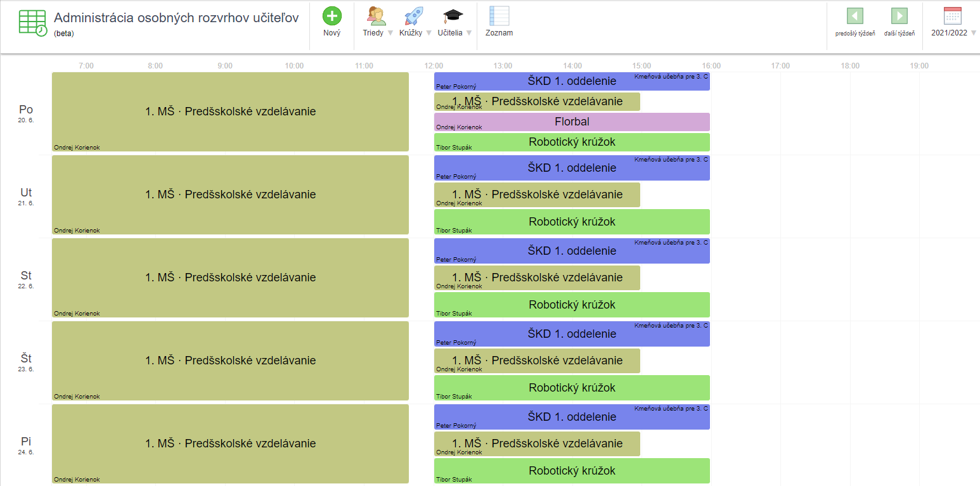This screenshot has height=486, width=980.
Task: Open Friday Robotický krúžok block
Action: 572,471
